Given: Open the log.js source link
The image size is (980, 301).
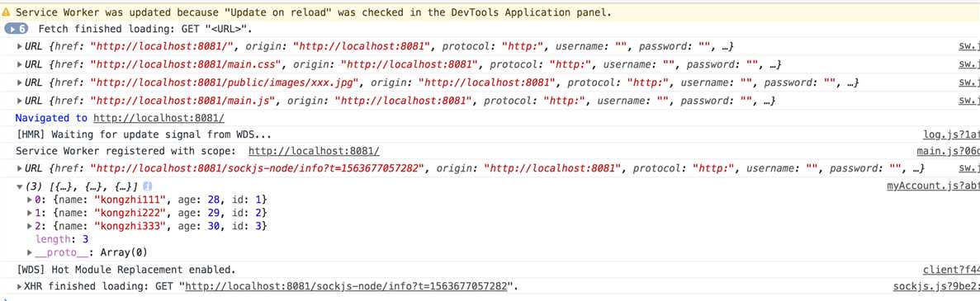Looking at the screenshot, I should click(951, 135).
